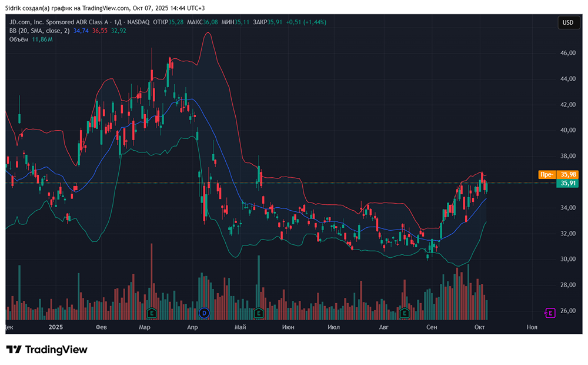
Task: Open the earnings E marker above Май
Action: [259, 312]
